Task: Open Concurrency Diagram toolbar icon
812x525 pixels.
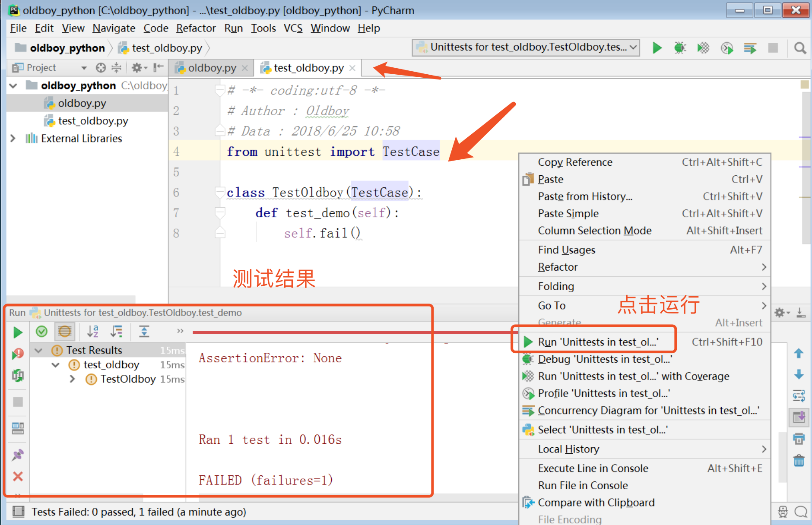Action: 750,48
